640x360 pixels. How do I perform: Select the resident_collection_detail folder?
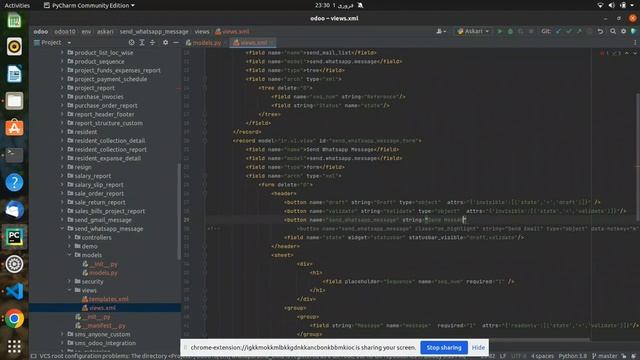click(109, 141)
